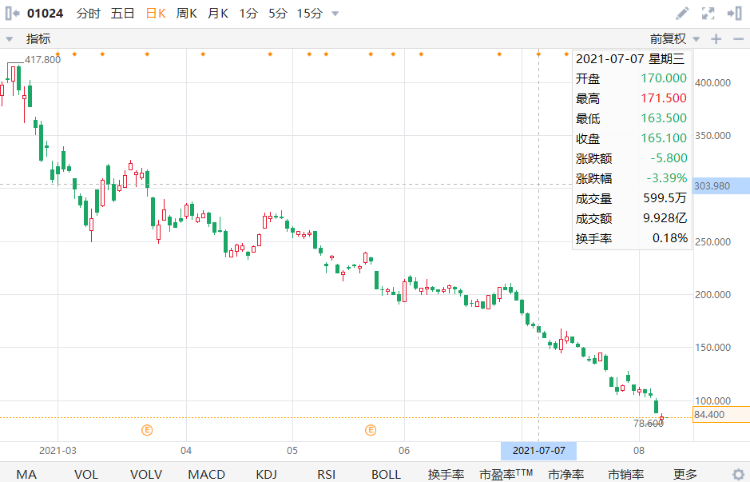Enable the VOL volume indicator

pos(86,474)
